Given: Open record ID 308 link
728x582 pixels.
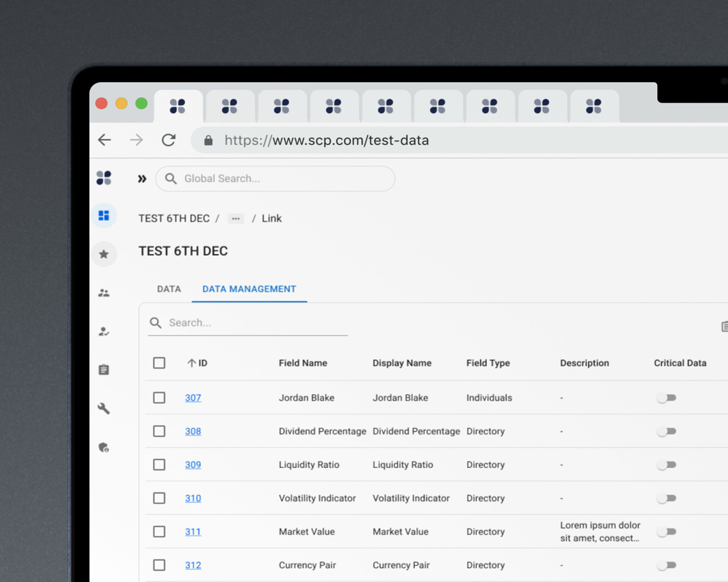Looking at the screenshot, I should [x=193, y=431].
